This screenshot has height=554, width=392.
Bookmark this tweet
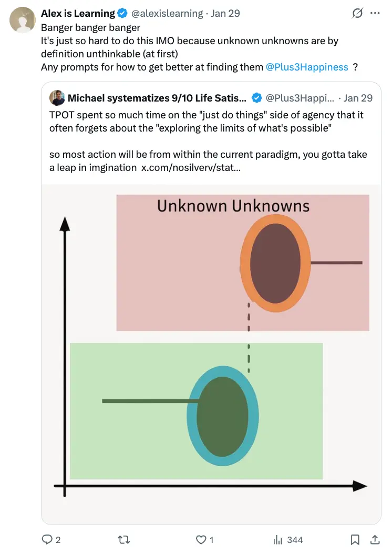point(355,539)
